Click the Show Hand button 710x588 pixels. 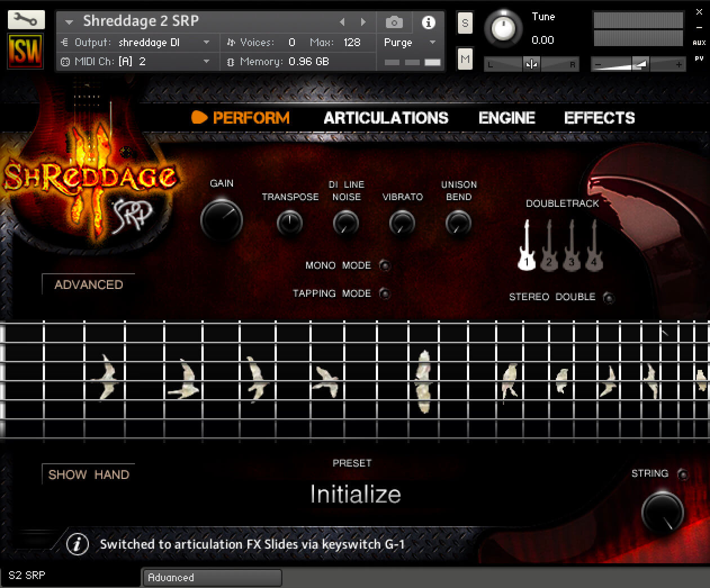[x=88, y=474]
